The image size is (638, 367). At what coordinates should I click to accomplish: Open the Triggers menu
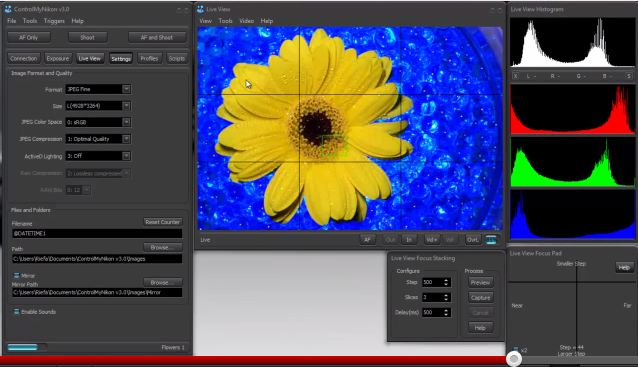[54, 21]
